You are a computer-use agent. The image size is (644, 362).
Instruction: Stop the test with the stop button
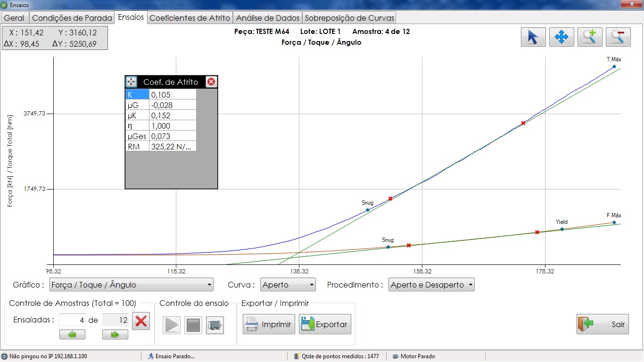193,325
